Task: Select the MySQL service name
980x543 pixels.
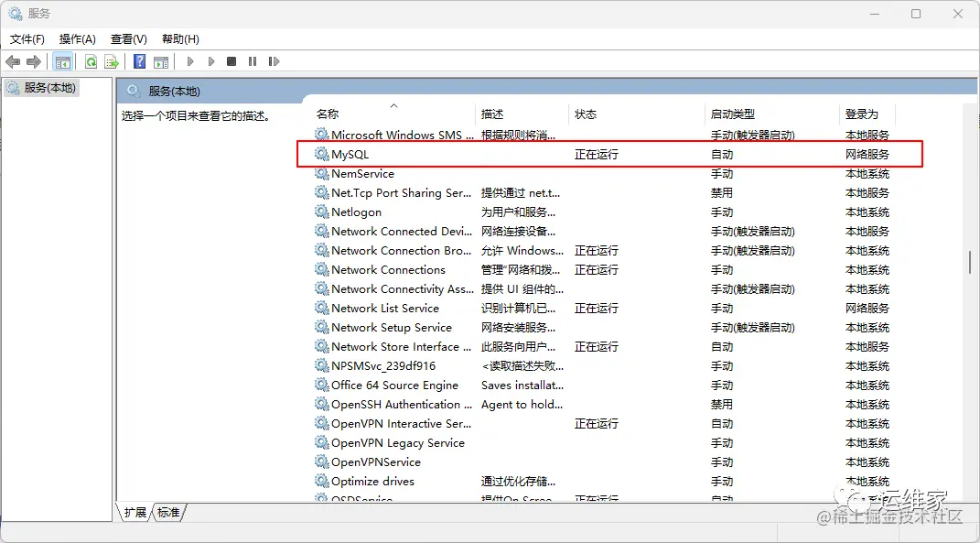Action: (350, 154)
